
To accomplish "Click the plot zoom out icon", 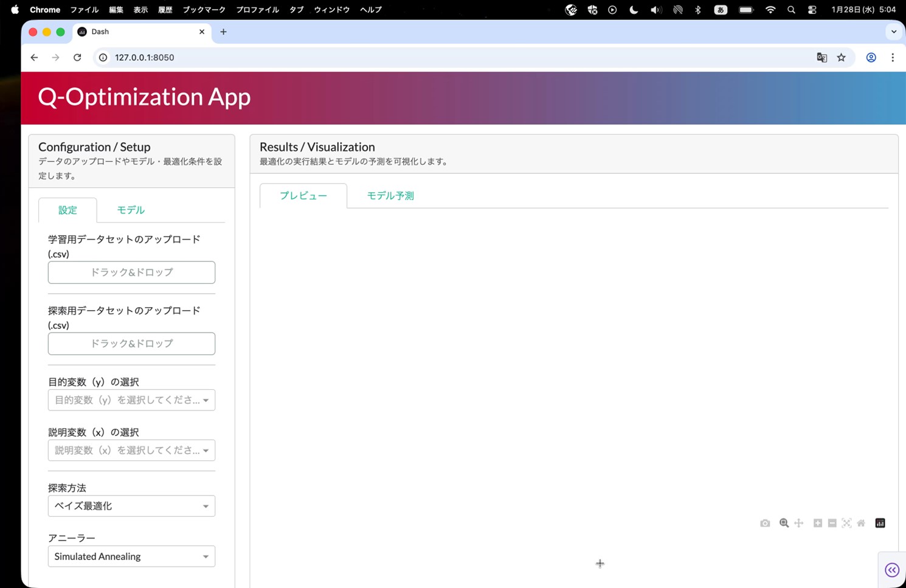I will [x=832, y=524].
